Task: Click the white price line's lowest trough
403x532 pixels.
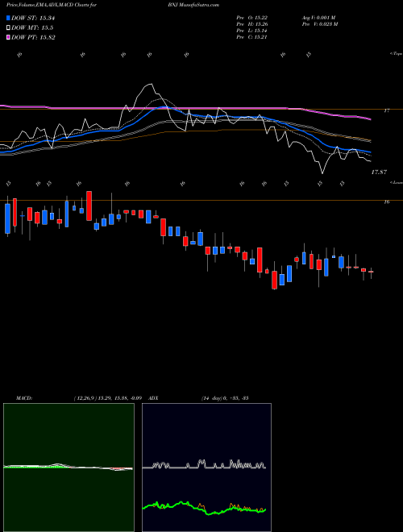Action: click(x=322, y=172)
